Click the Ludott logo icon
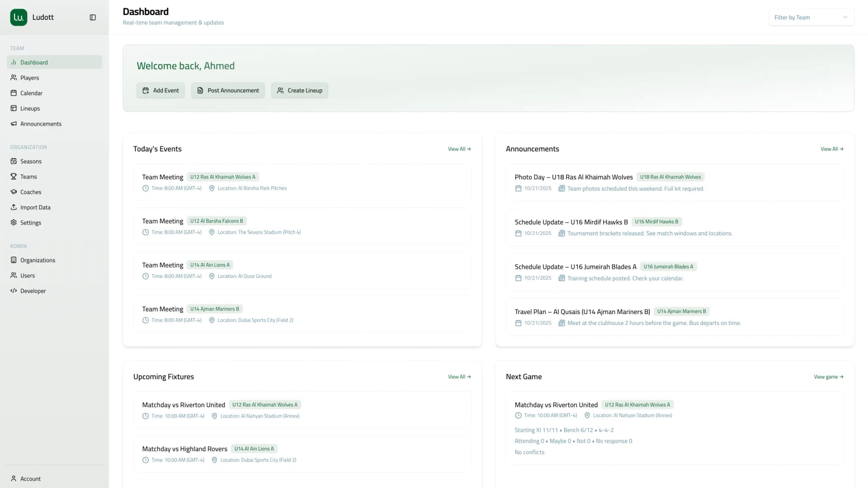This screenshot has width=868, height=488. coord(19,17)
